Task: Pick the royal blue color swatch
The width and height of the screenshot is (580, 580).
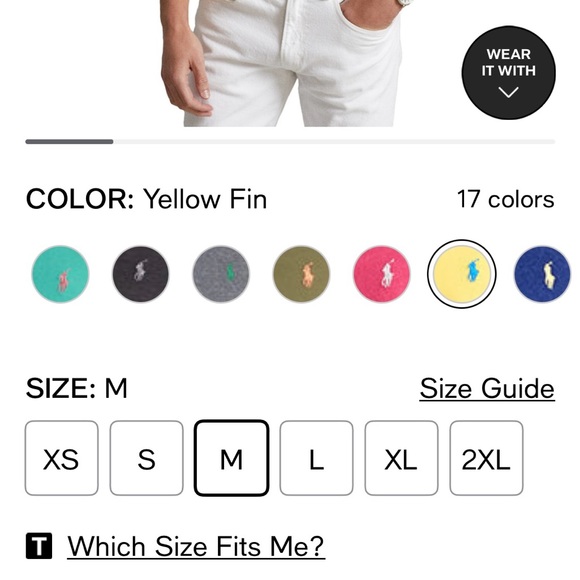Action: (x=543, y=274)
